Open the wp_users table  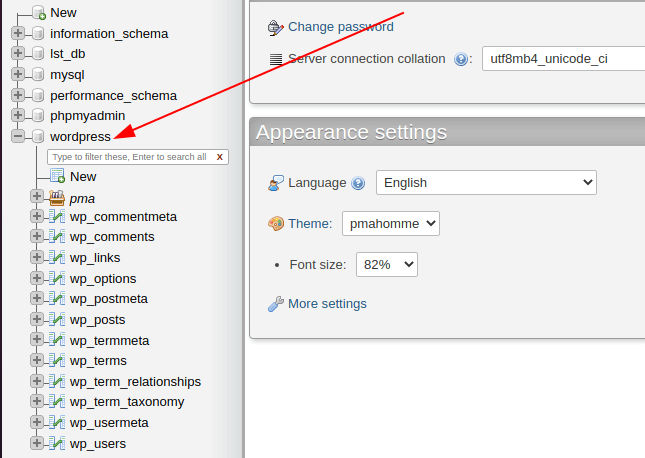click(98, 444)
